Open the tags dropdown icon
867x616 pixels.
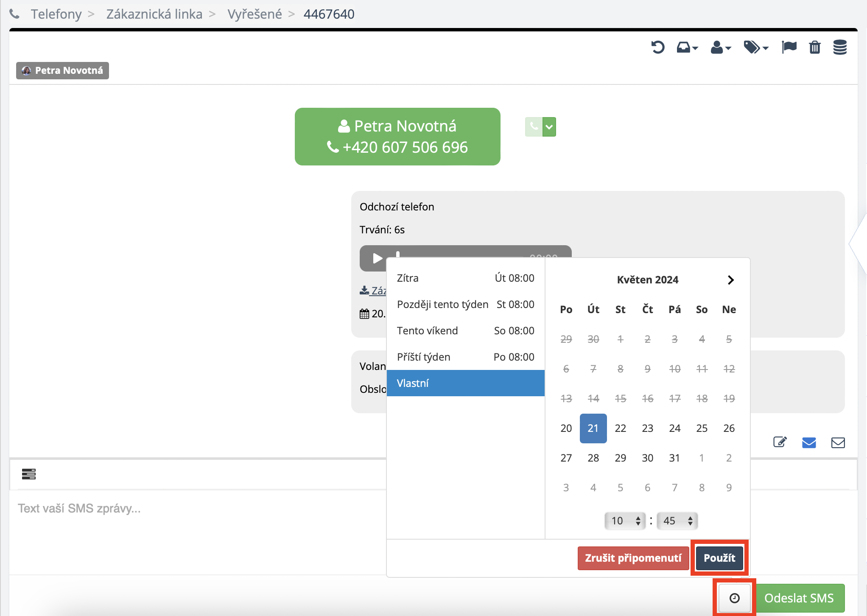pos(756,47)
